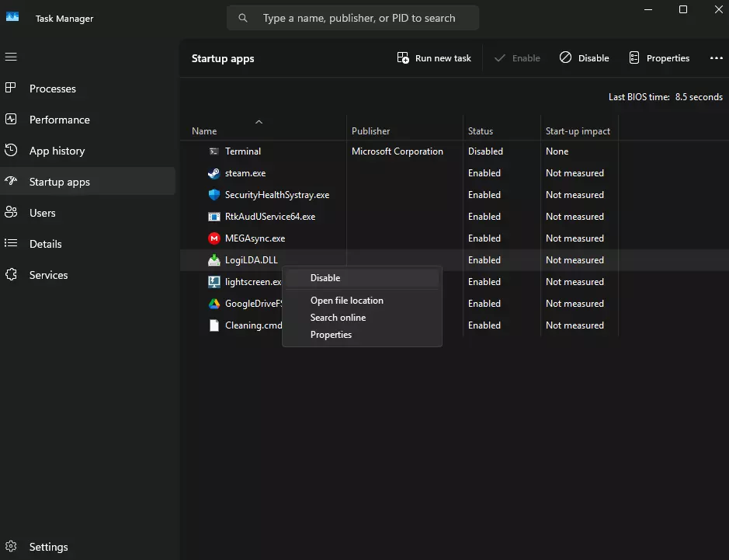Navigate to Services in sidebar
The height and width of the screenshot is (560, 729).
point(48,275)
